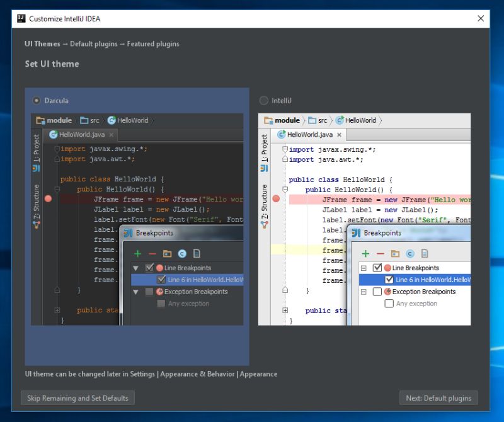Click Next: Default plugins
504x422 pixels.
click(x=438, y=397)
